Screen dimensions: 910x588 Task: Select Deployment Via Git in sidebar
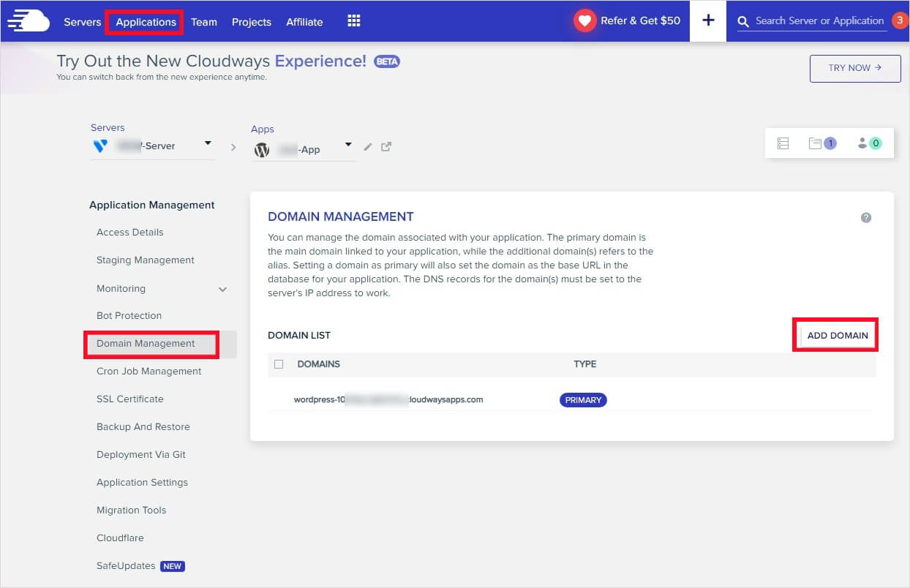(x=141, y=455)
